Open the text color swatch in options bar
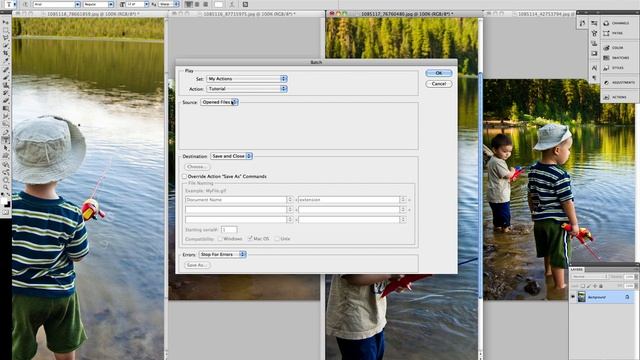 [x=219, y=4]
